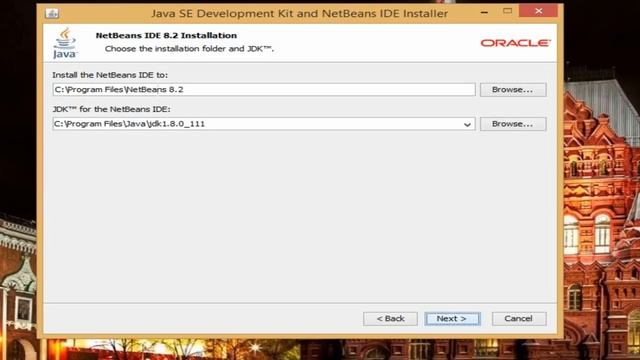Click the Java coffee cup logo

click(x=64, y=43)
